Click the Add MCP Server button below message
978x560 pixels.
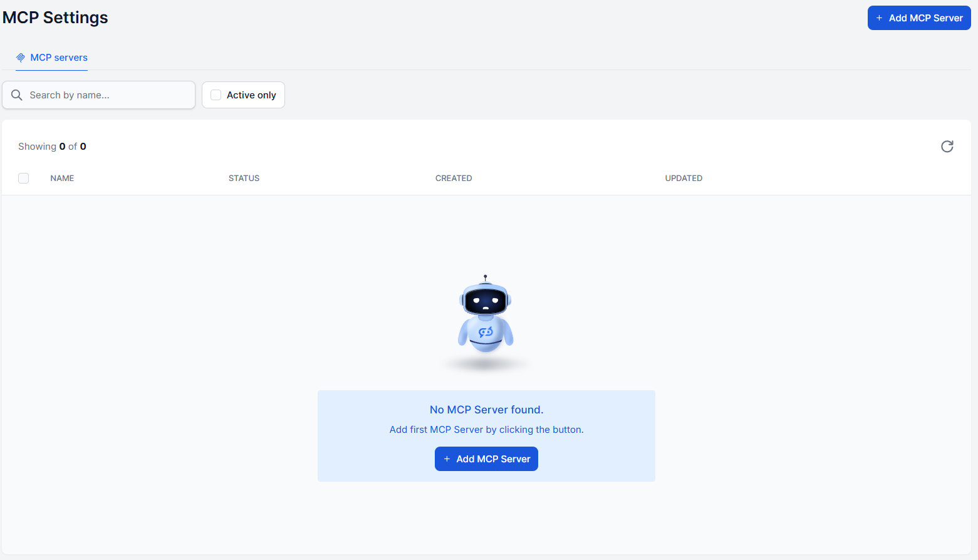coord(486,459)
